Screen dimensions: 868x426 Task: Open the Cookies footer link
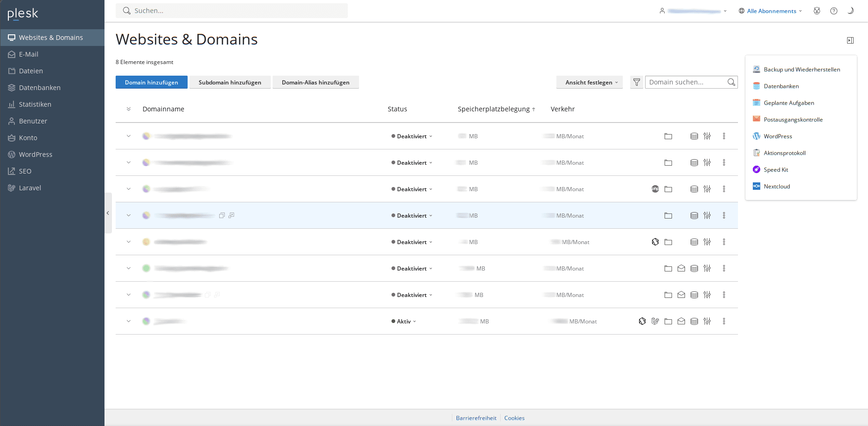(x=515, y=418)
